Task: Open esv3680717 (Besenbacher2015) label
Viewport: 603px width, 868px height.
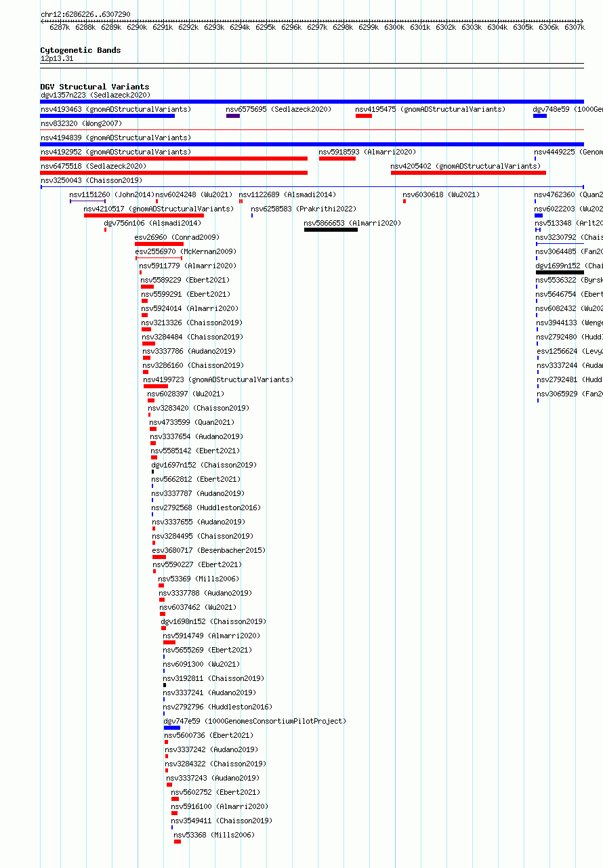Action: pos(209,550)
